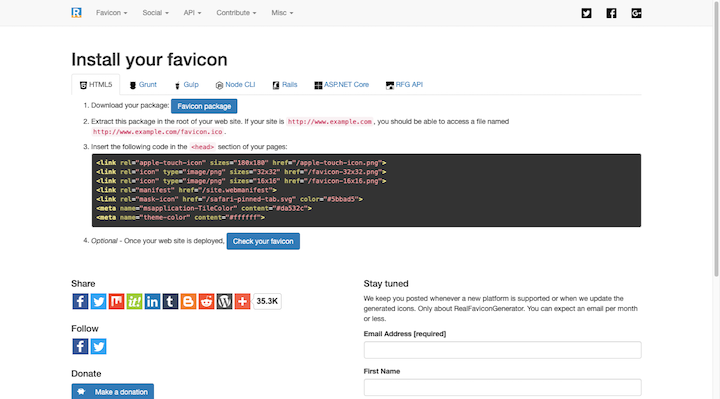
Task: Share on Facebook icon under Share
Action: click(80, 301)
